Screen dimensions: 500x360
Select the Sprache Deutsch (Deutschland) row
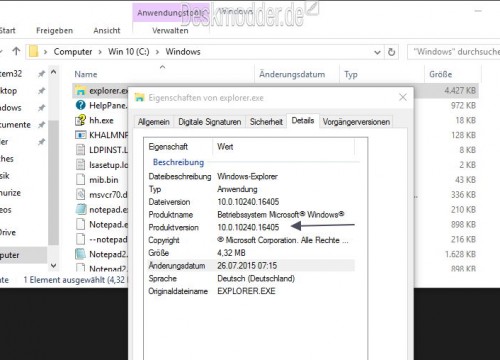pyautogui.click(x=250, y=278)
